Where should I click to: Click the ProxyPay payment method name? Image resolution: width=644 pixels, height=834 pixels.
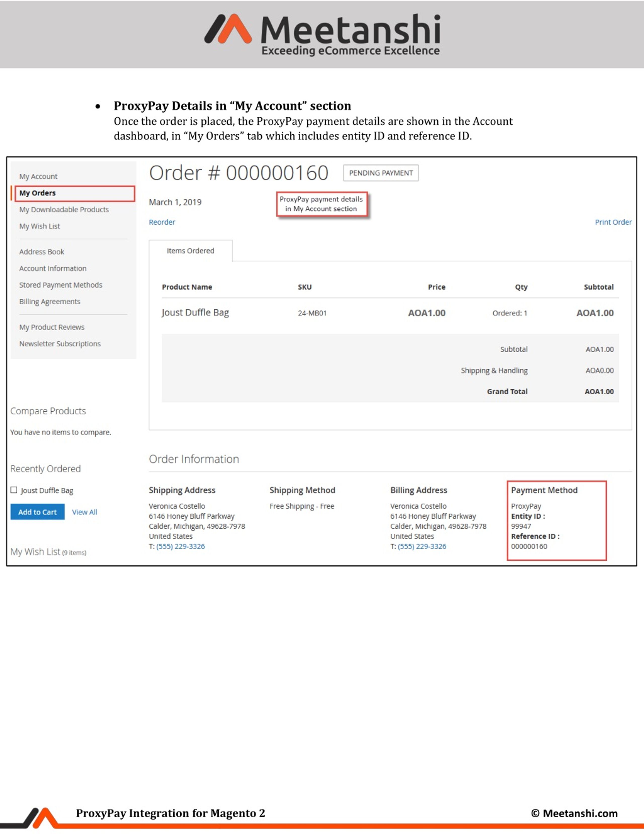coord(526,506)
